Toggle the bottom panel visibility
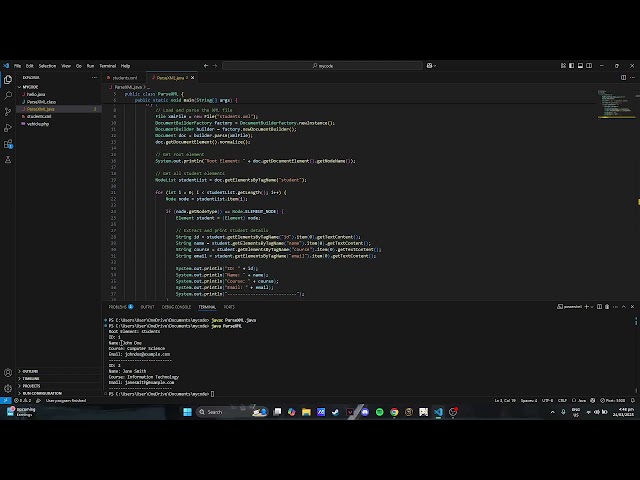640x480 pixels. coord(580,66)
